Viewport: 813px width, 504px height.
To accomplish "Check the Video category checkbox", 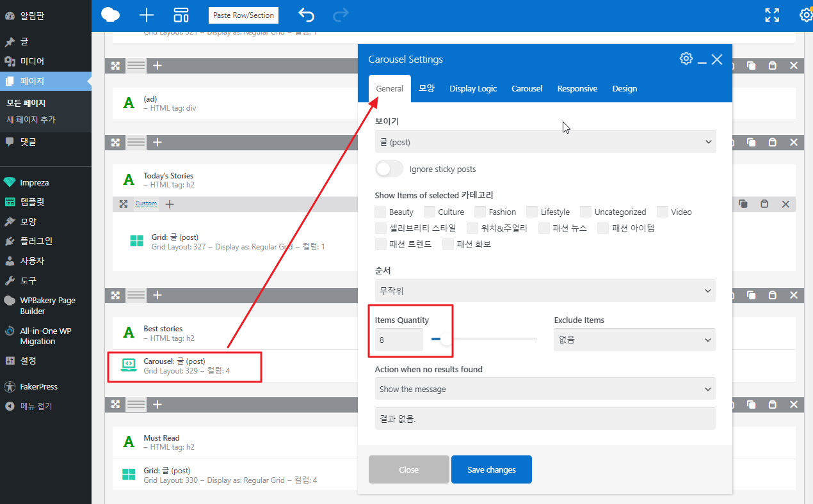I will click(663, 212).
